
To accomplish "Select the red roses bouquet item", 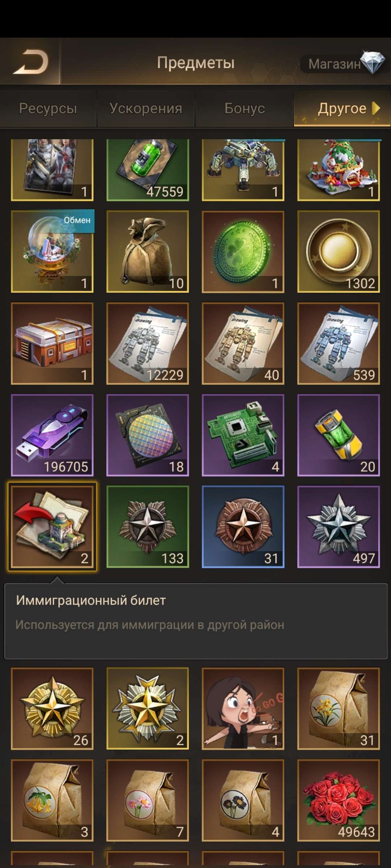I will [339, 800].
